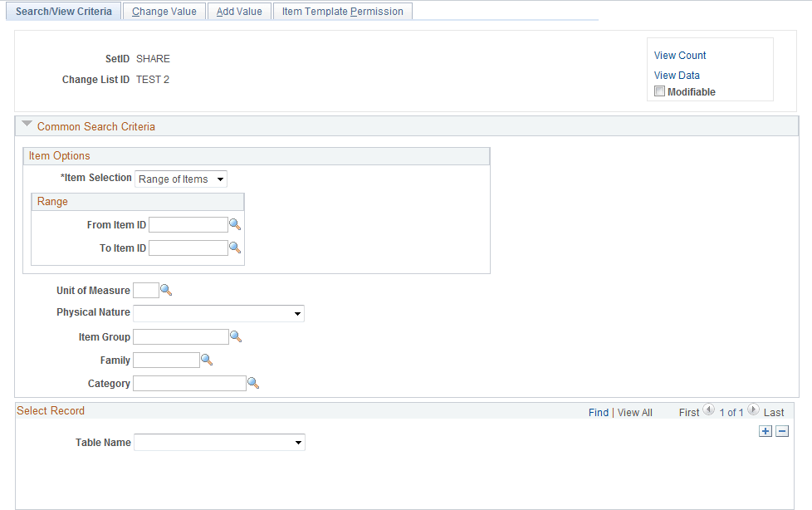Open the Table Name dropdown
This screenshot has width=812, height=510.
297,442
